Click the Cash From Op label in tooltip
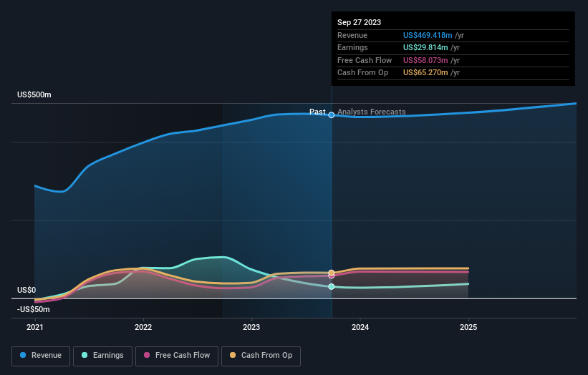Image resolution: width=588 pixels, height=375 pixels. pyautogui.click(x=362, y=73)
